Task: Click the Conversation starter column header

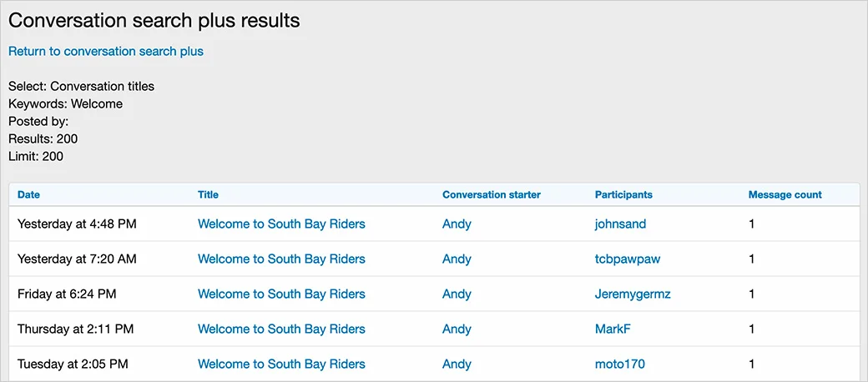Action: point(491,194)
